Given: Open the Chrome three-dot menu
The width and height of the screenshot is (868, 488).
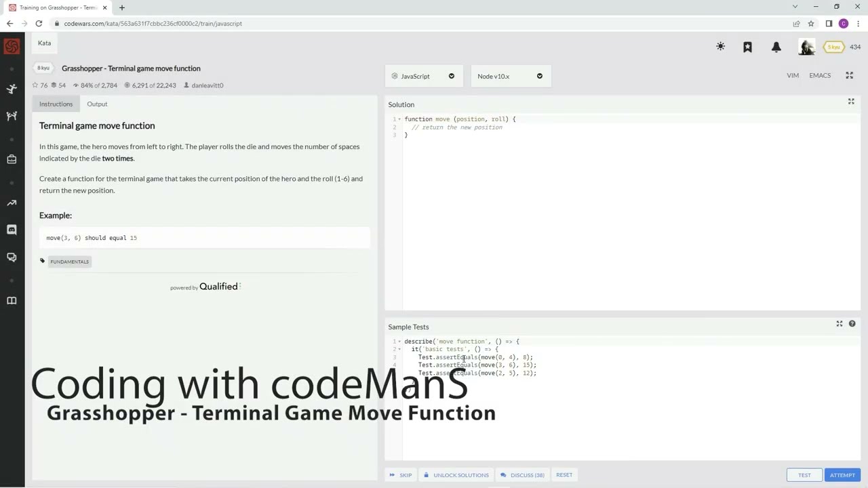Looking at the screenshot, I should point(859,23).
